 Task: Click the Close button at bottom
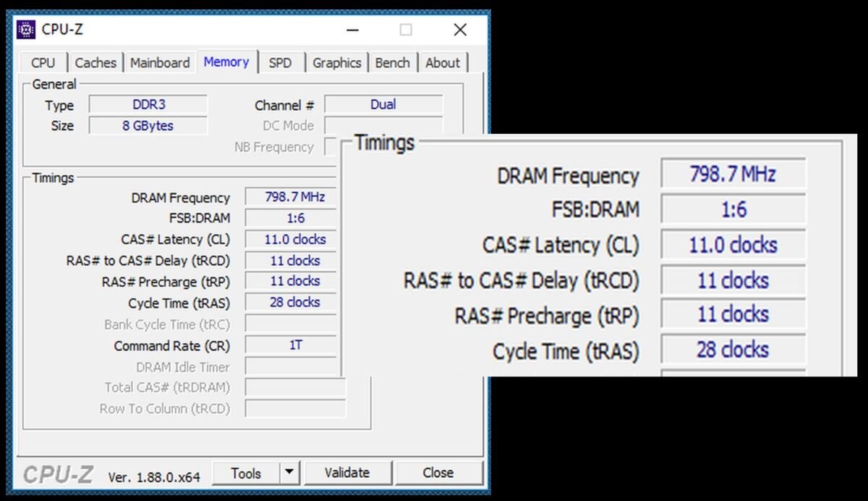(438, 473)
